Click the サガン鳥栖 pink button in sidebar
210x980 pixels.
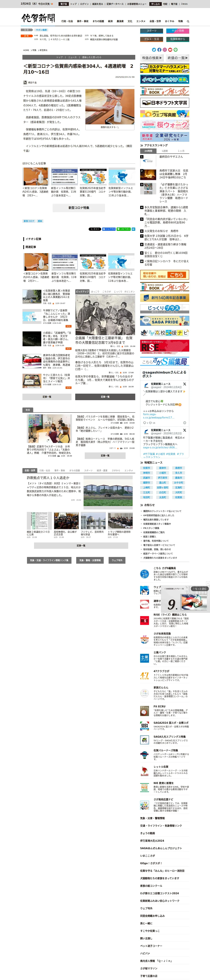(178, 31)
